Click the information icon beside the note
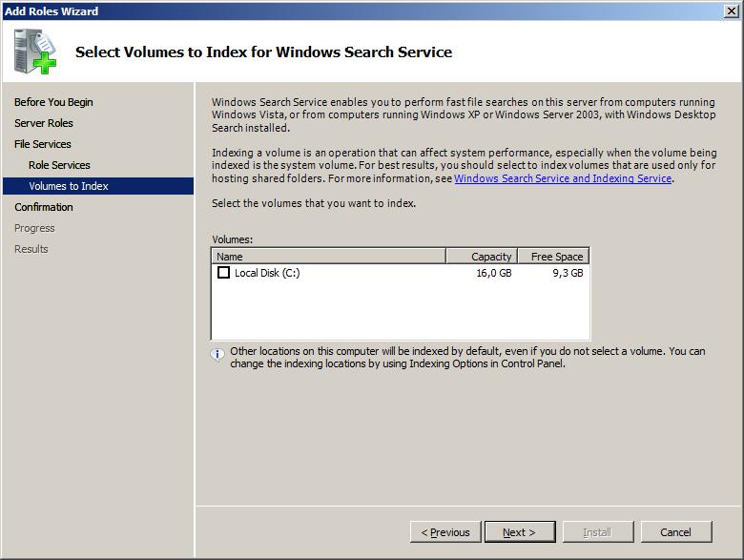 click(217, 354)
